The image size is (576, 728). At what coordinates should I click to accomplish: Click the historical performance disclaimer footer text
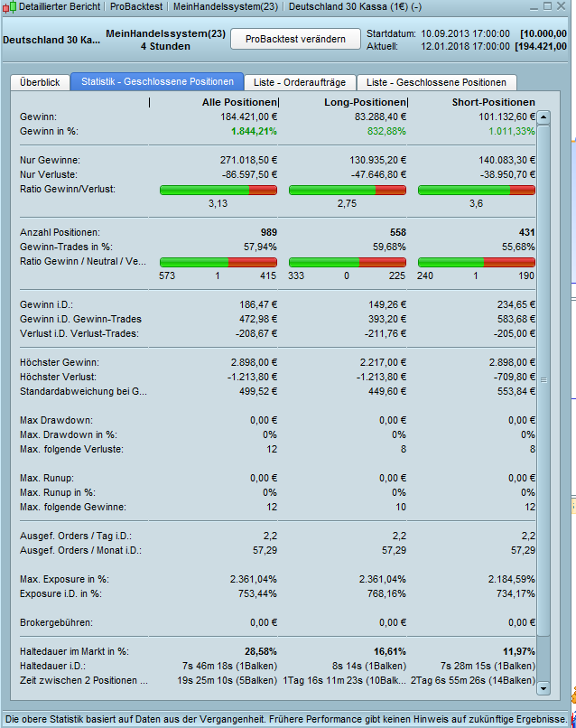pos(285,719)
